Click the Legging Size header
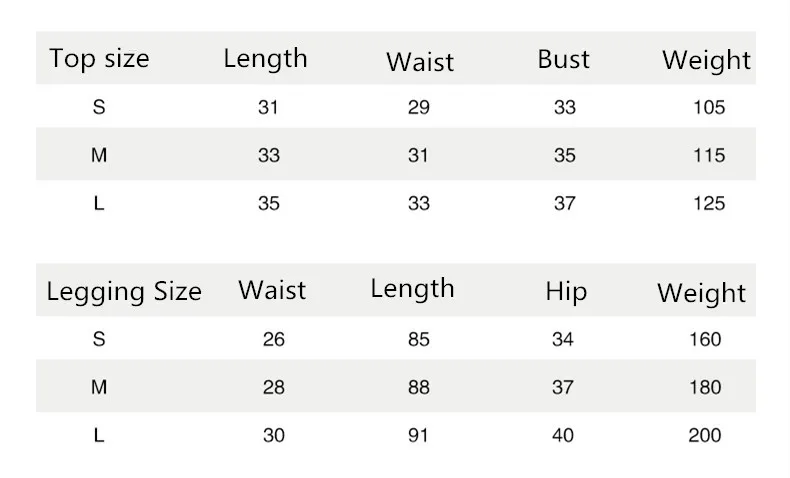The image size is (790, 478). coord(124,292)
